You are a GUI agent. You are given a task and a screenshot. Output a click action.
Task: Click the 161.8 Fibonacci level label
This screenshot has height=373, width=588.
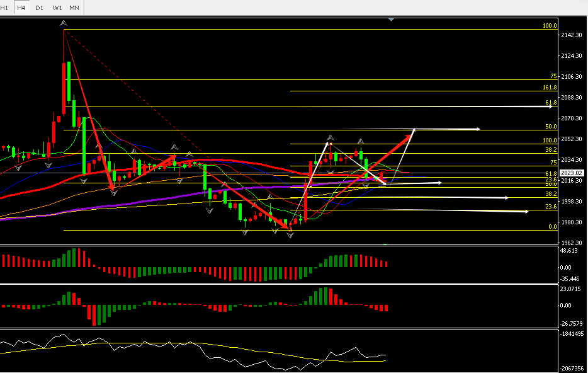click(549, 88)
